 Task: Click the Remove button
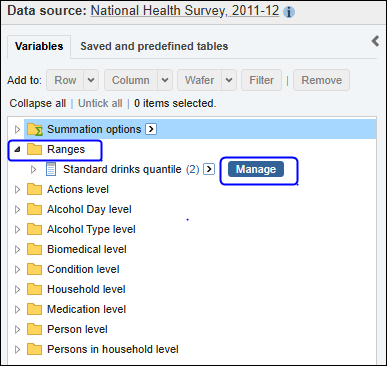[x=322, y=80]
